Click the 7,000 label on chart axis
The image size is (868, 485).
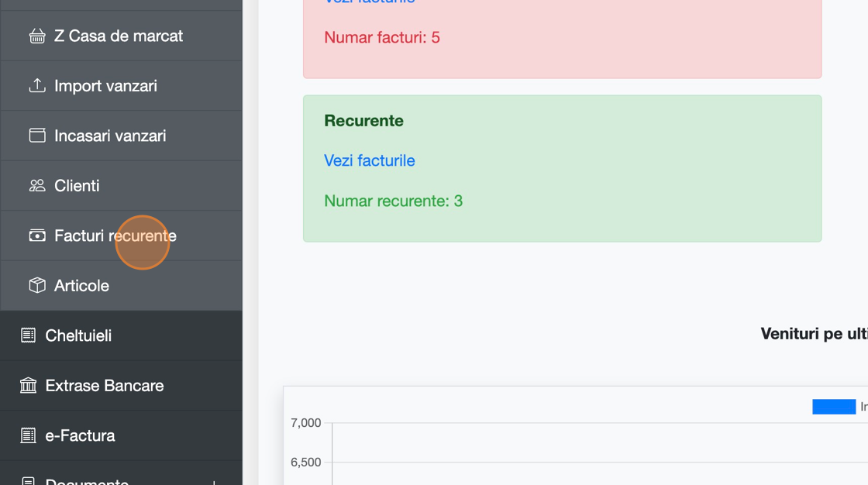pos(305,423)
